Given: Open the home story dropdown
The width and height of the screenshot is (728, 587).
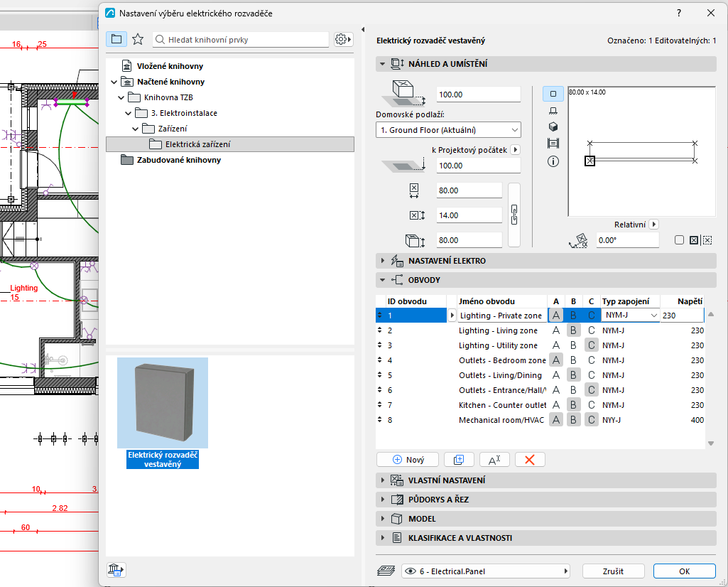Looking at the screenshot, I should [448, 130].
